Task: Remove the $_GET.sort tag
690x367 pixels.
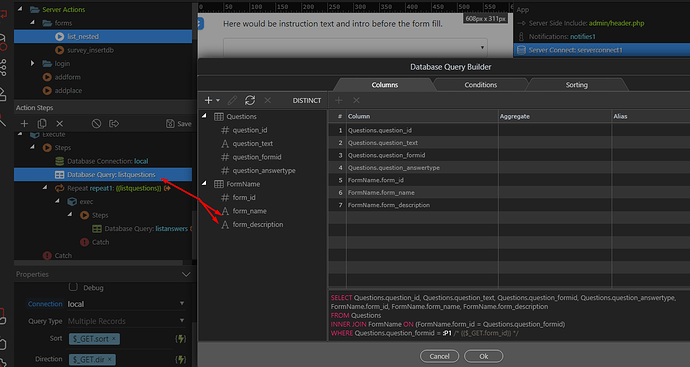Action: (x=114, y=338)
